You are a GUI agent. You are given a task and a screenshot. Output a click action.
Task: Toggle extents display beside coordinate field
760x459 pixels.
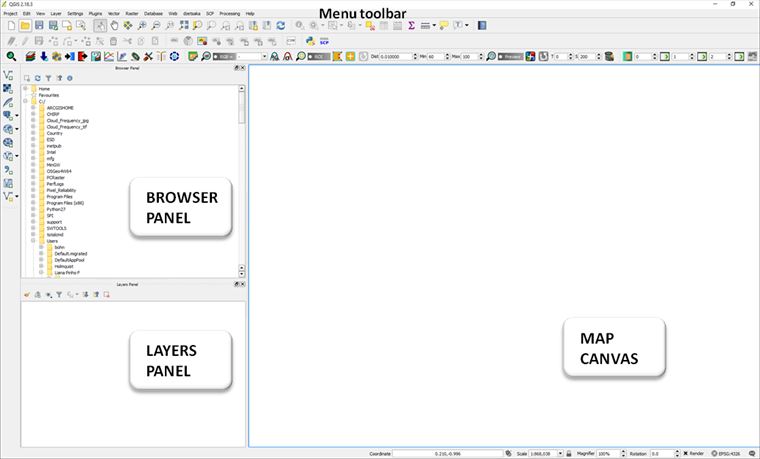click(509, 453)
